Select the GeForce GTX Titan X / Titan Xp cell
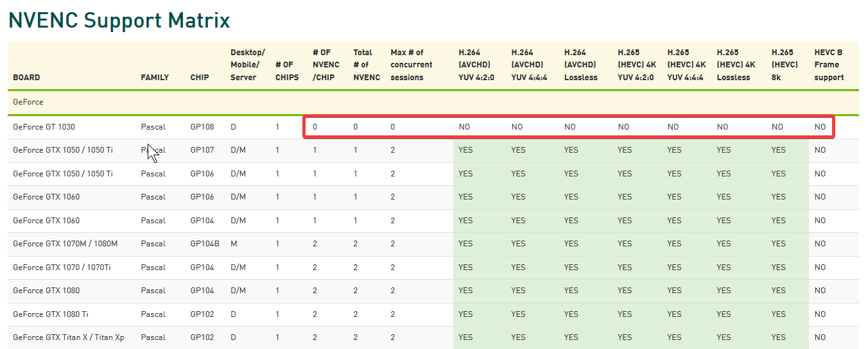The width and height of the screenshot is (868, 349). [68, 337]
